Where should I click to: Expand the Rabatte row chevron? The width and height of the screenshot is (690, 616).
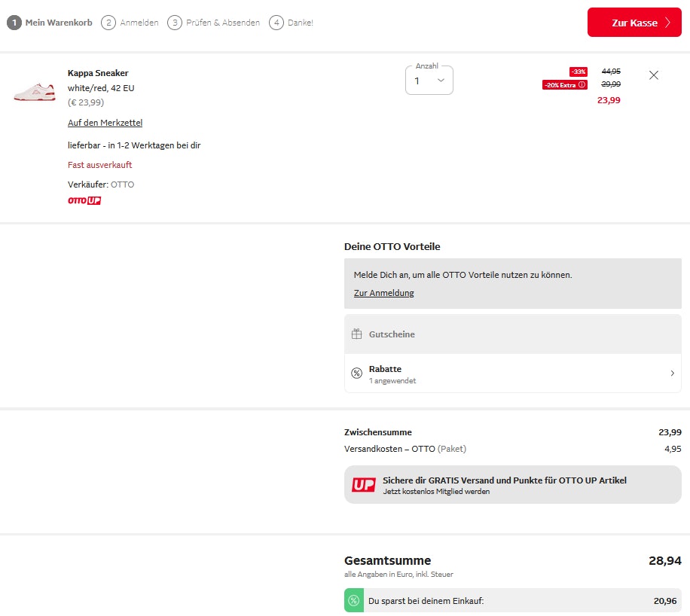[x=672, y=374]
